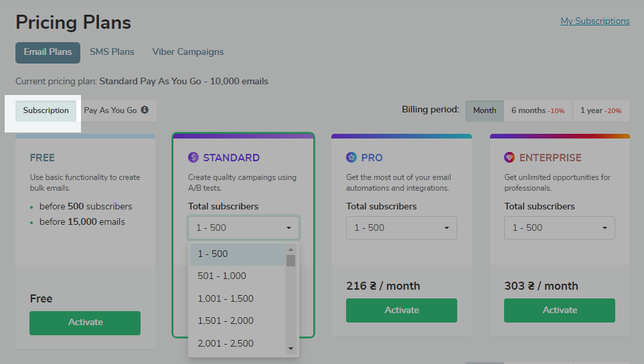Expand Pro plan total subscribers dropdown
The width and height of the screenshot is (644, 364).
pyautogui.click(x=401, y=228)
